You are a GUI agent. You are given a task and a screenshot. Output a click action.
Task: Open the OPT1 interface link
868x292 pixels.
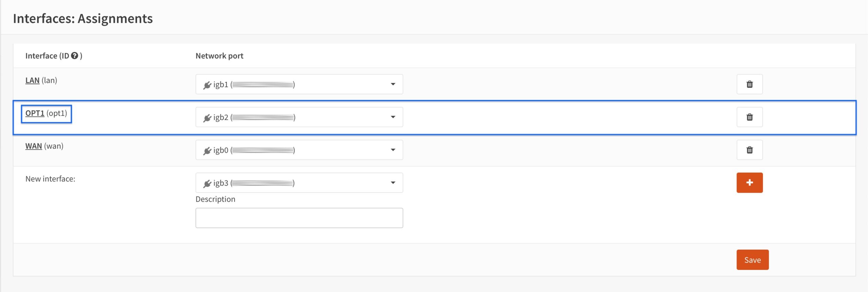(x=35, y=113)
